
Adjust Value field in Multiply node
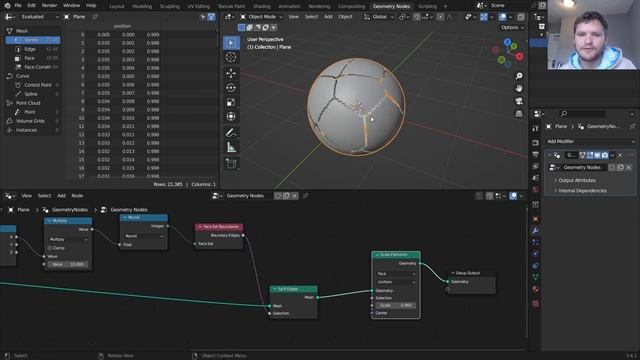click(x=68, y=264)
